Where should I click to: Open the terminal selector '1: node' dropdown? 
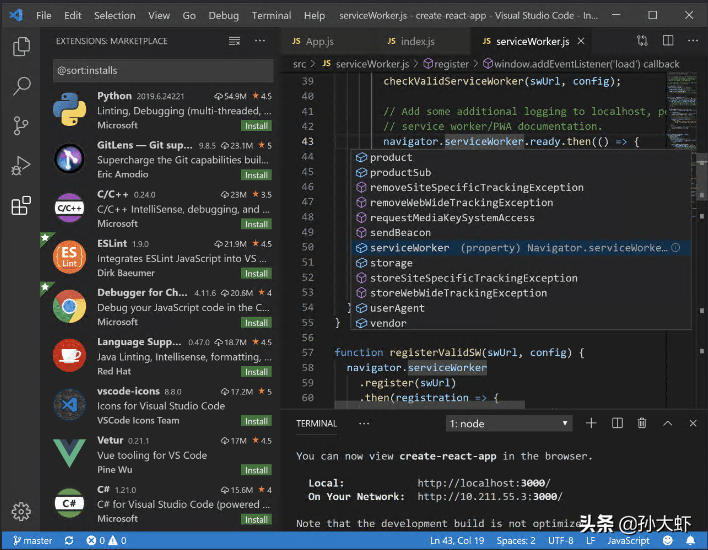point(509,423)
